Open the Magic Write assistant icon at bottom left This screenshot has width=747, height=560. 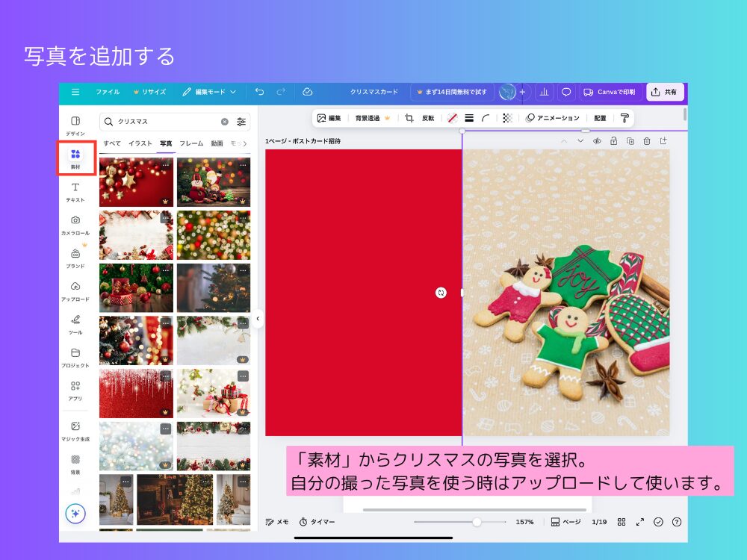coord(75,514)
